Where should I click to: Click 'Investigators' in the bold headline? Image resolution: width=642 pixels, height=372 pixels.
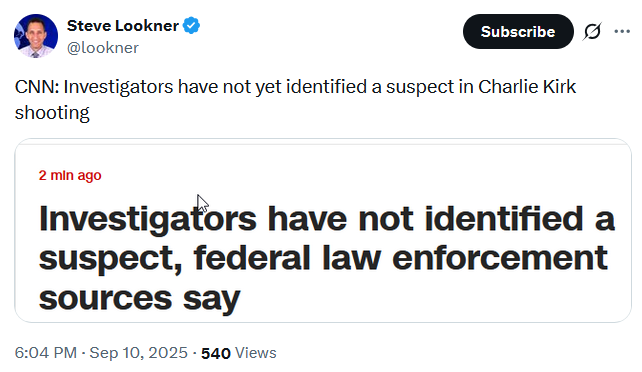148,220
